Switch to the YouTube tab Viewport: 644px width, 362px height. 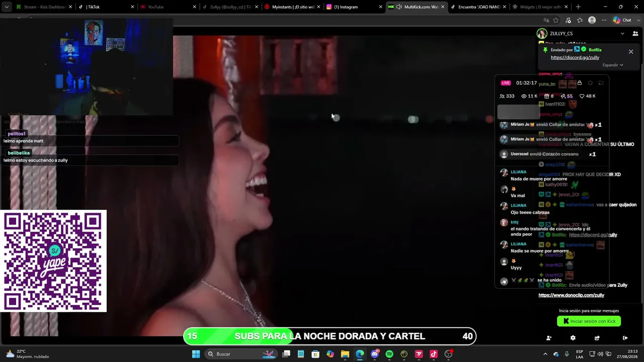168,7
